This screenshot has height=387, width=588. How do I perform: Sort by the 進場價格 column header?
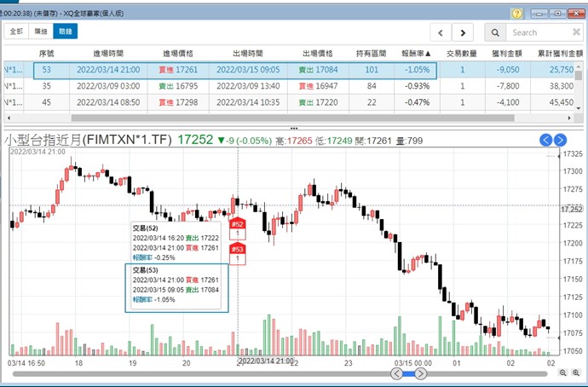pyautogui.click(x=178, y=54)
